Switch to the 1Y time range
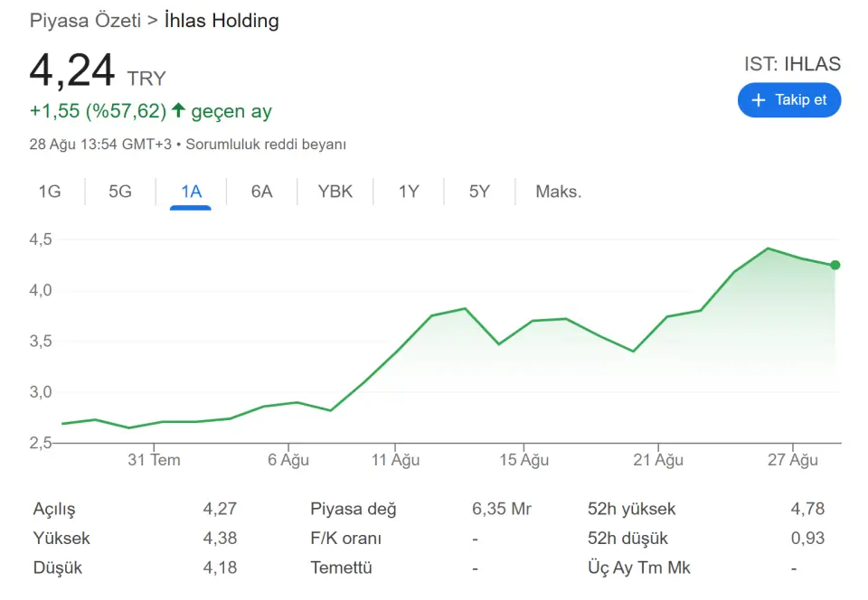This screenshot has height=600, width=868. pyautogui.click(x=409, y=192)
